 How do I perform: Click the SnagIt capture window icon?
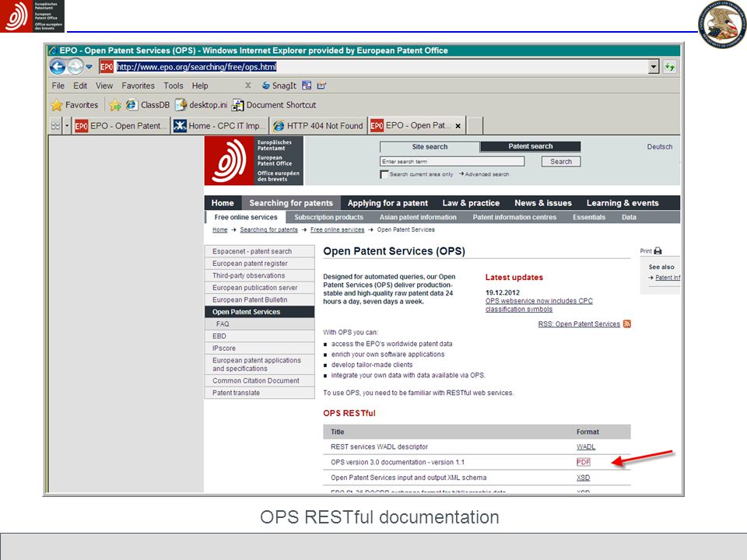(307, 86)
